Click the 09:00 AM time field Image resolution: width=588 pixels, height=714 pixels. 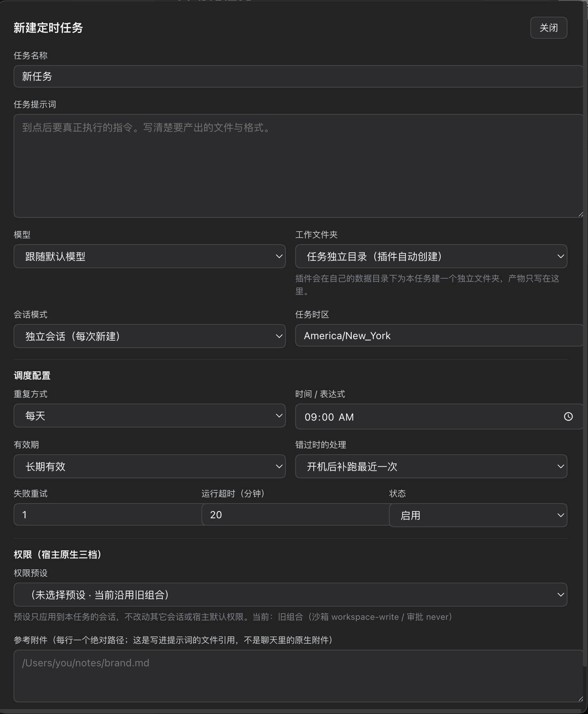(x=439, y=417)
